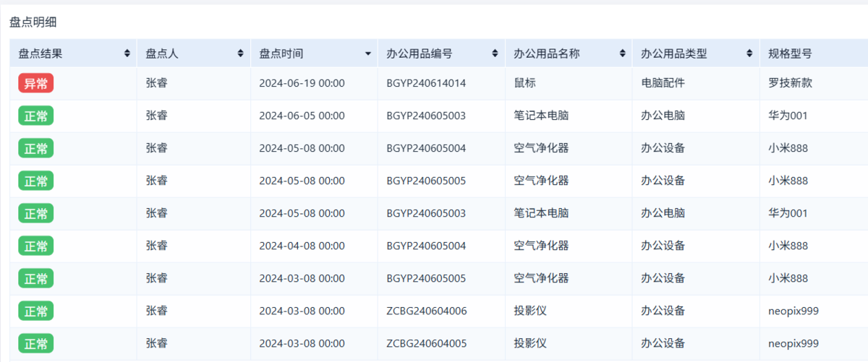Sort by 盘点人 column arrow icon

[241, 53]
